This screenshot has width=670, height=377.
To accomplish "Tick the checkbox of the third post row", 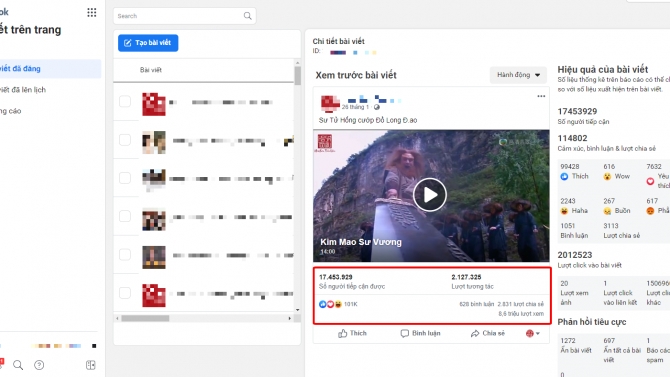I will click(125, 178).
